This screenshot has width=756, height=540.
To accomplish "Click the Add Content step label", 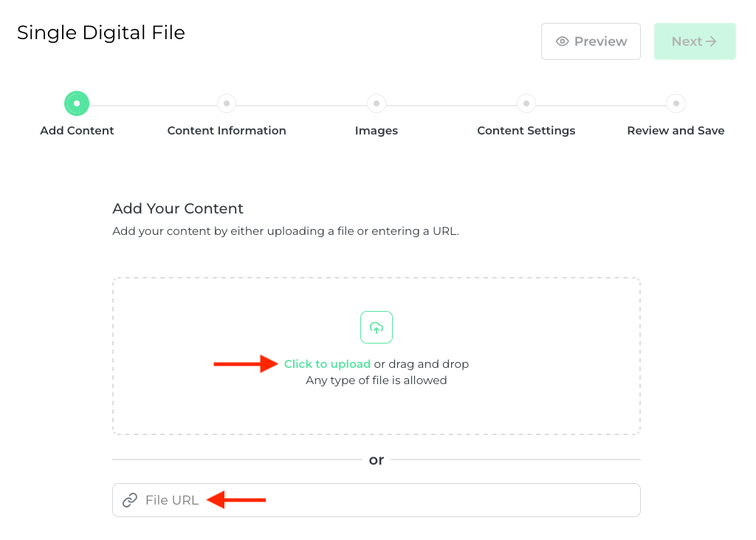I will point(77,131).
